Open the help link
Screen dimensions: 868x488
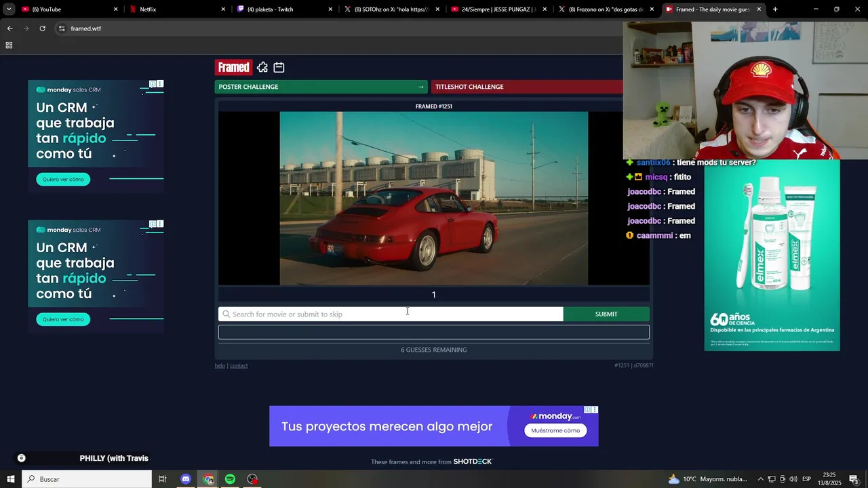220,365
